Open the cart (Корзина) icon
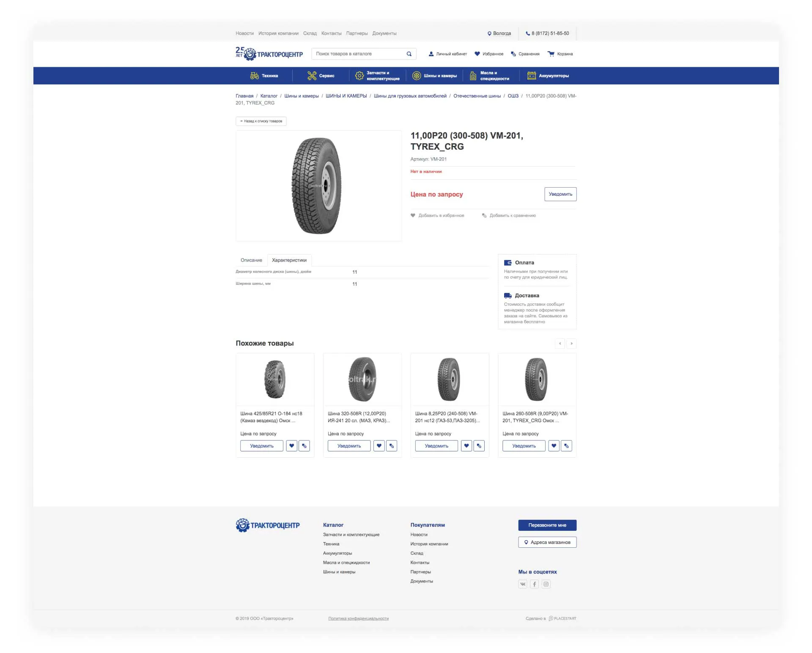This screenshot has height=653, width=812. [x=551, y=54]
